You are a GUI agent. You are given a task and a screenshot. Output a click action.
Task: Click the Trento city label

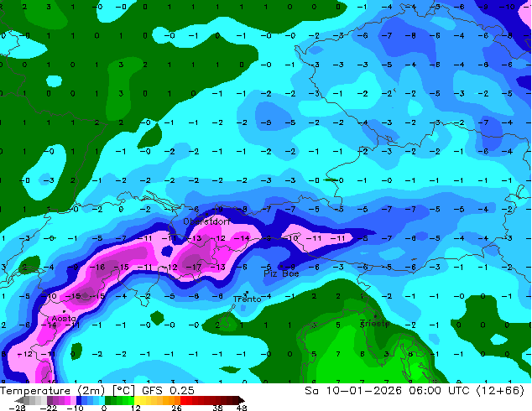tap(247, 299)
